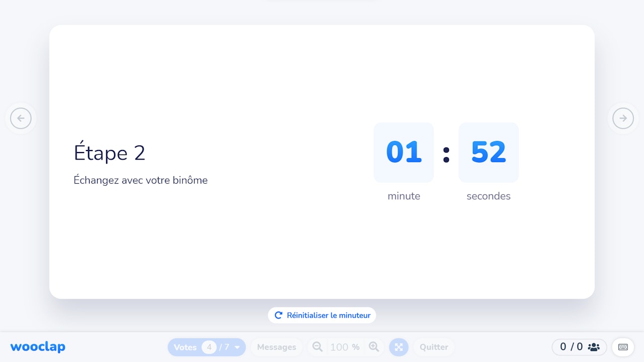The width and height of the screenshot is (644, 362).
Task: Open keyboard shortcuts icon
Action: [623, 347]
